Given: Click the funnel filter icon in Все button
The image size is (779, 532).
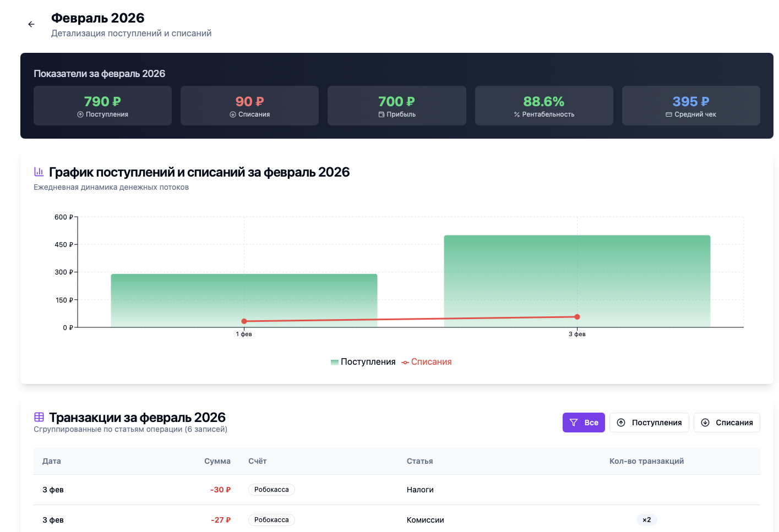Looking at the screenshot, I should pyautogui.click(x=574, y=423).
